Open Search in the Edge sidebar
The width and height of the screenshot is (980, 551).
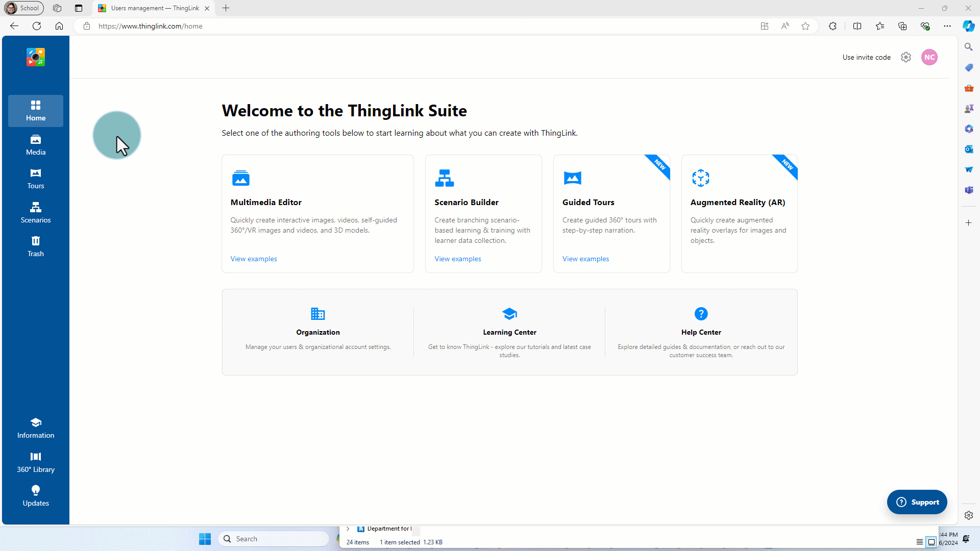968,47
